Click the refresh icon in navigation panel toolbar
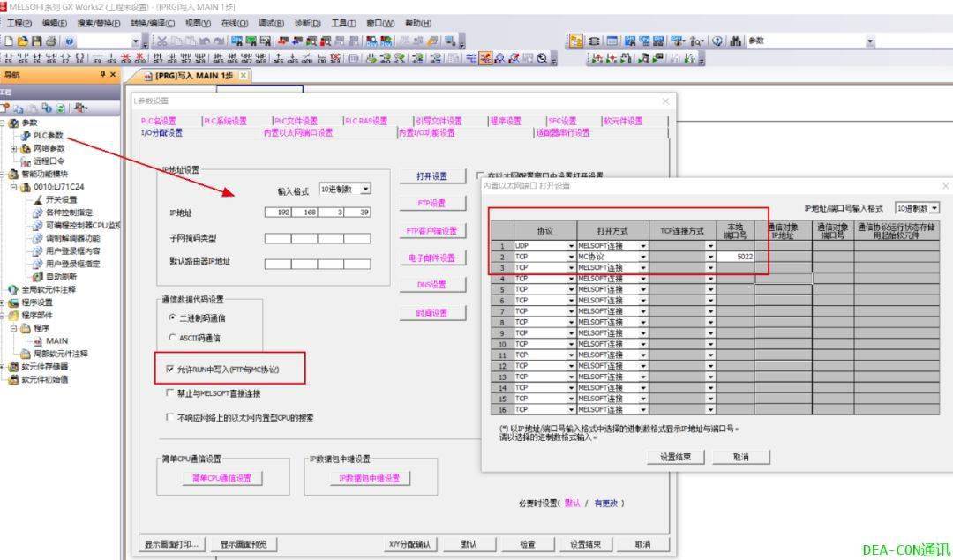953x560 pixels. pos(60,108)
